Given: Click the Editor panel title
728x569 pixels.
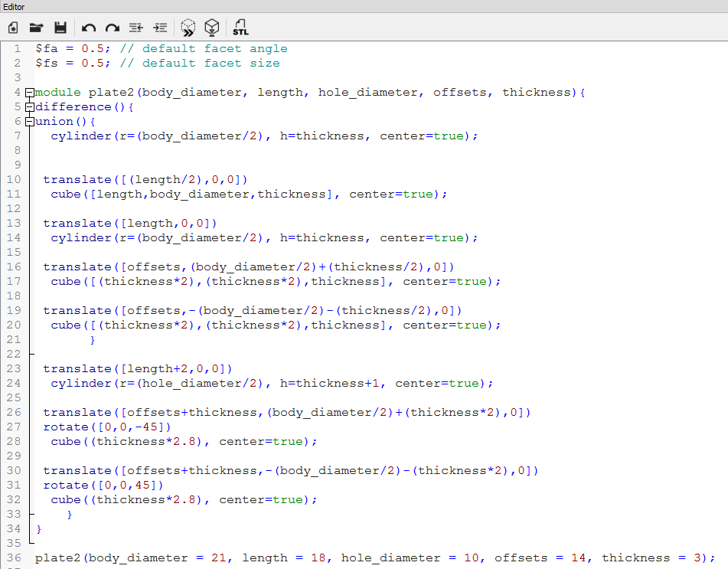Looking at the screenshot, I should [14, 6].
